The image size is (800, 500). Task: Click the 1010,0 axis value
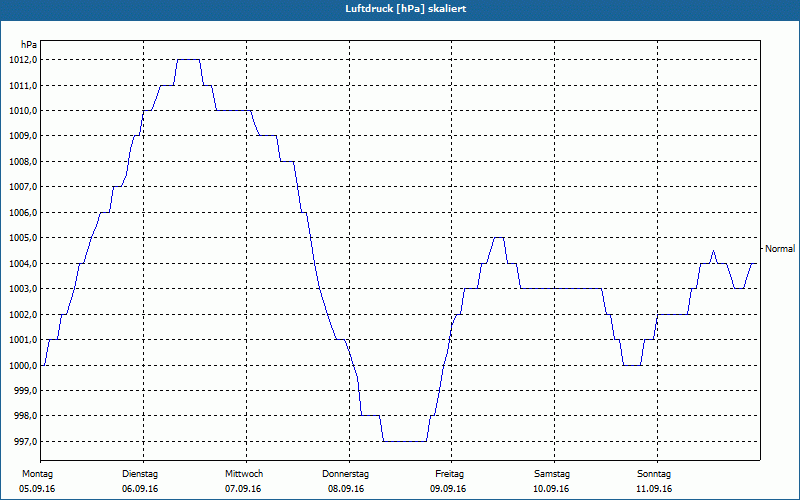pyautogui.click(x=23, y=111)
